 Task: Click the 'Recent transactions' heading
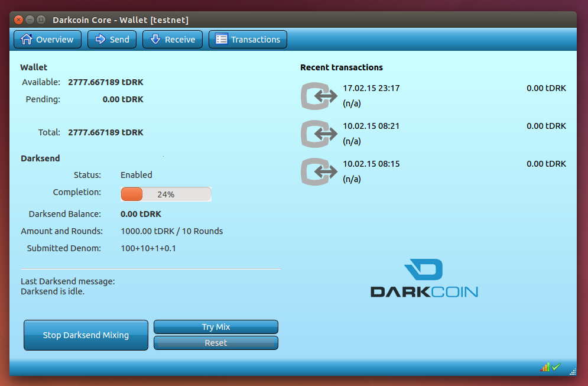click(342, 67)
